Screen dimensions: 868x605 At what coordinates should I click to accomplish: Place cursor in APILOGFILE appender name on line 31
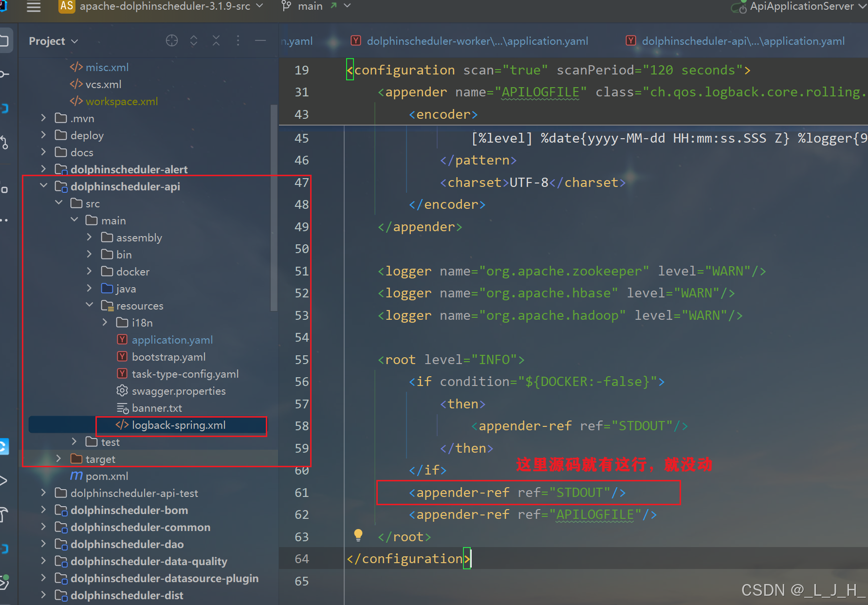[x=540, y=92]
